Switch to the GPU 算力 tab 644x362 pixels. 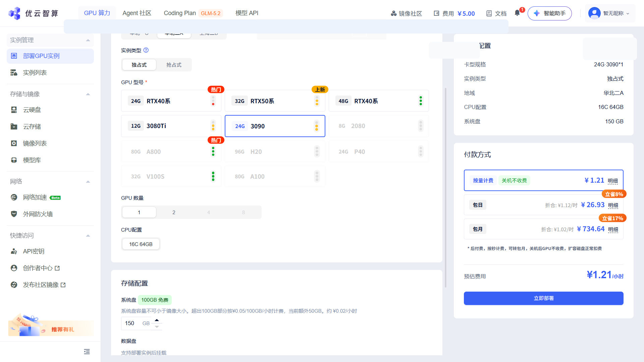[97, 13]
